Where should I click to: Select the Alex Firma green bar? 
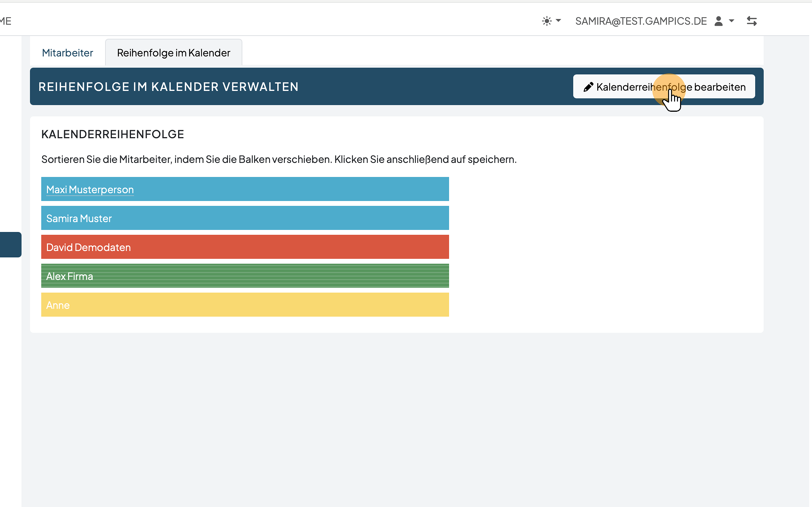click(245, 276)
